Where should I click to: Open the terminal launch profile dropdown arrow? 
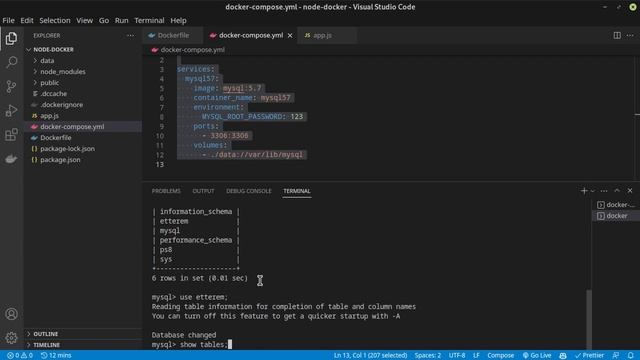click(x=593, y=191)
